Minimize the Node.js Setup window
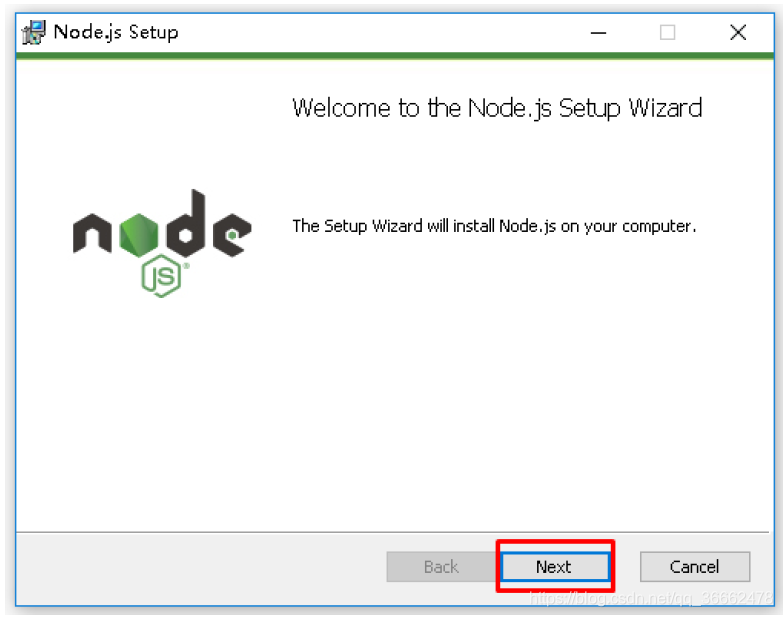This screenshot has width=783, height=617. pos(598,33)
